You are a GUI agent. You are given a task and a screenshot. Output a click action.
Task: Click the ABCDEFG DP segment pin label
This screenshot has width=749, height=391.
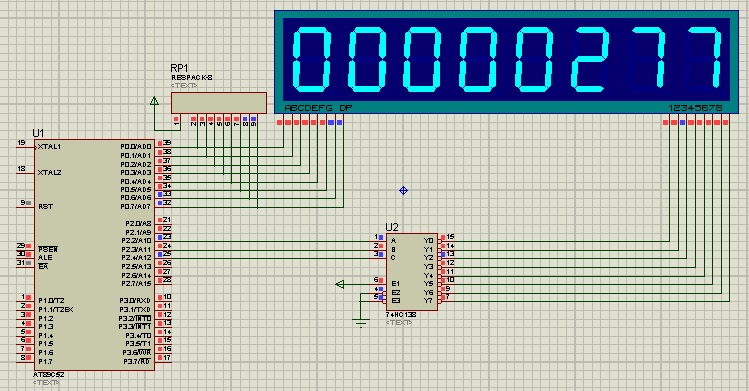[318, 108]
